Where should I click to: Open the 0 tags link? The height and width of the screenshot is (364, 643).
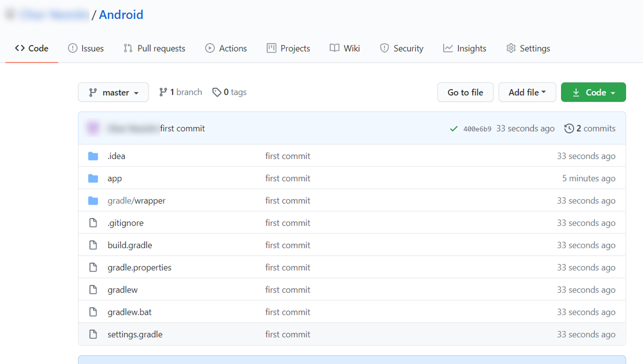click(229, 92)
